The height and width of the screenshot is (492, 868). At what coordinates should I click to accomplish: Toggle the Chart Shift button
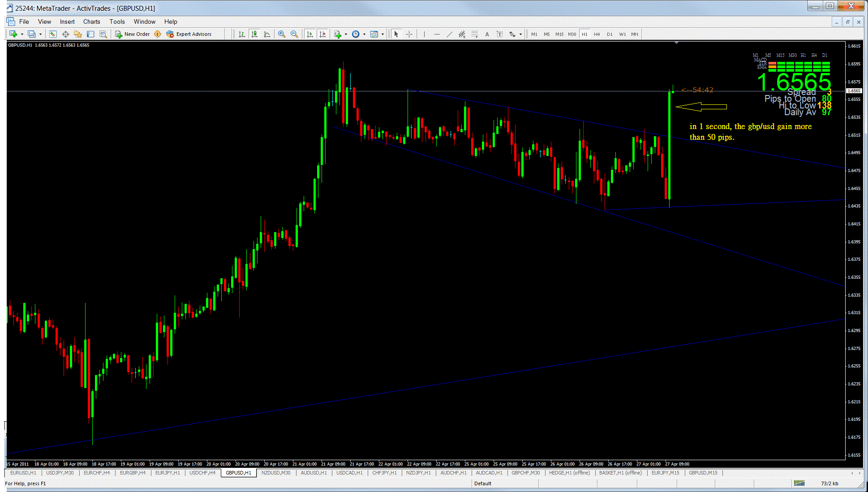(x=322, y=34)
